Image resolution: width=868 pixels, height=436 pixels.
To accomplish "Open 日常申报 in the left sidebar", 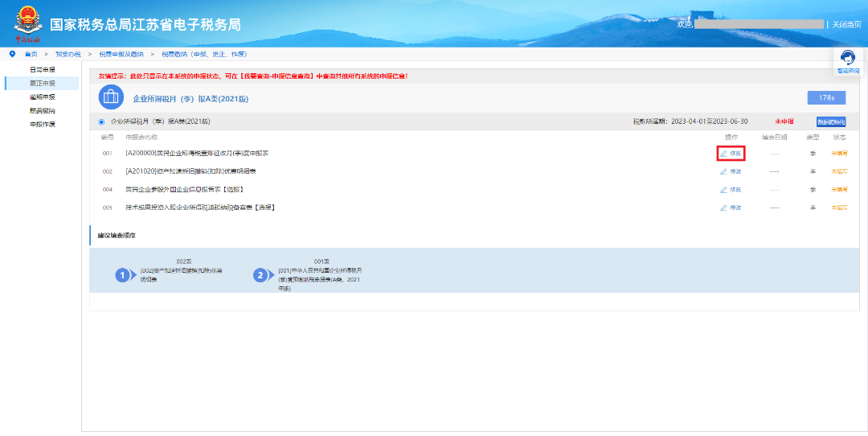I will pyautogui.click(x=43, y=70).
